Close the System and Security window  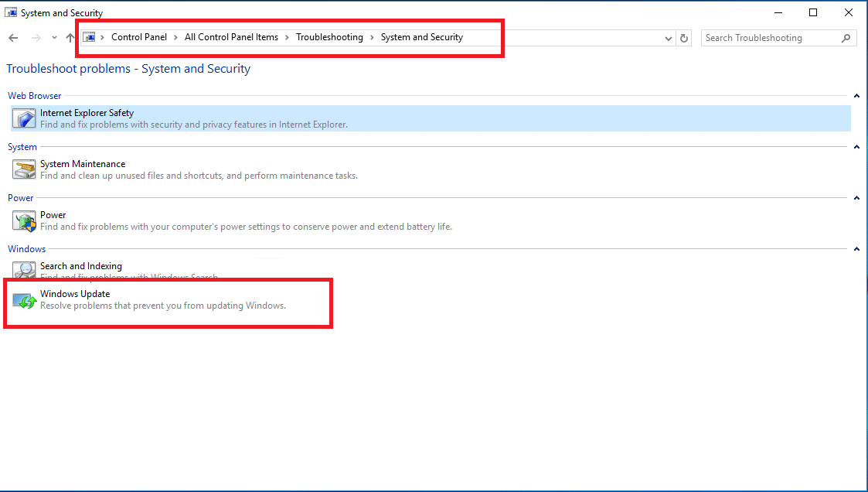[848, 12]
